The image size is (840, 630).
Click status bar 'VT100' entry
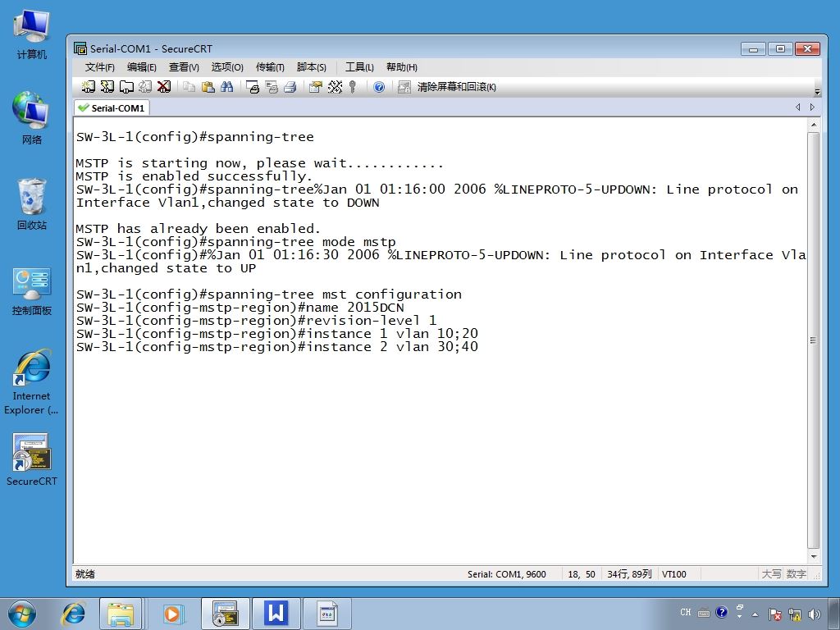pyautogui.click(x=674, y=574)
